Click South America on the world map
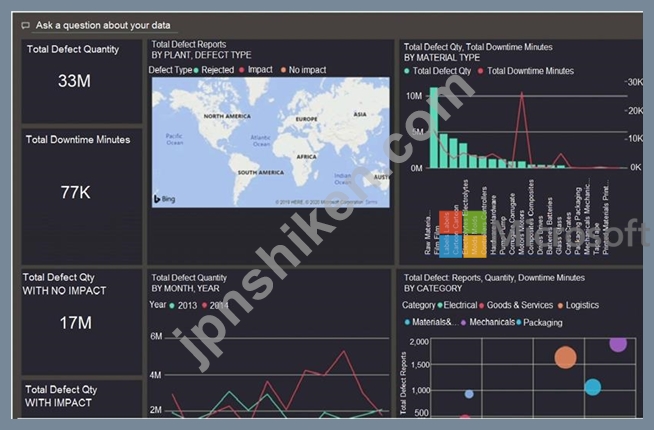Viewport: 654px width, 430px height. 261,172
